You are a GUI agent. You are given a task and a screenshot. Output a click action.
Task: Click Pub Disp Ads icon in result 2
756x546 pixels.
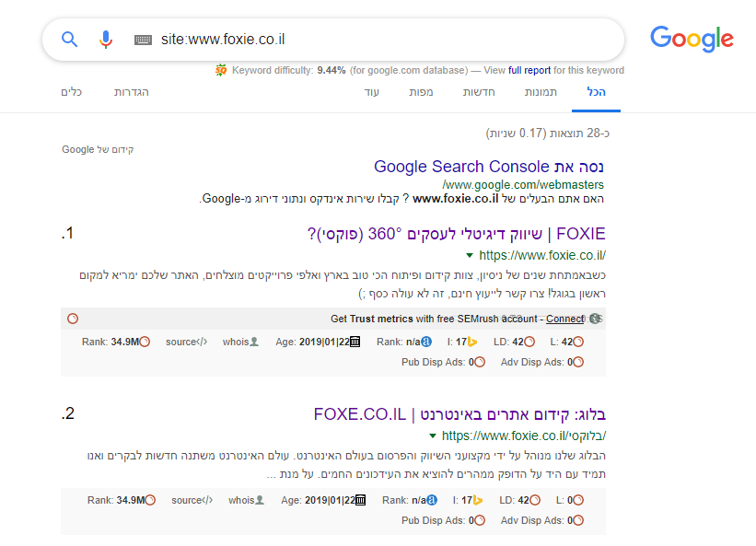[480, 520]
